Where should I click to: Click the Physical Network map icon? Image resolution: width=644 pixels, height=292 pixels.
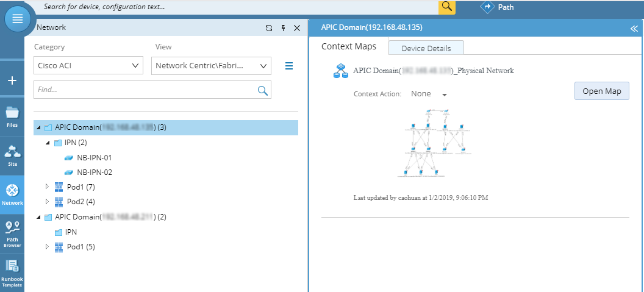340,71
